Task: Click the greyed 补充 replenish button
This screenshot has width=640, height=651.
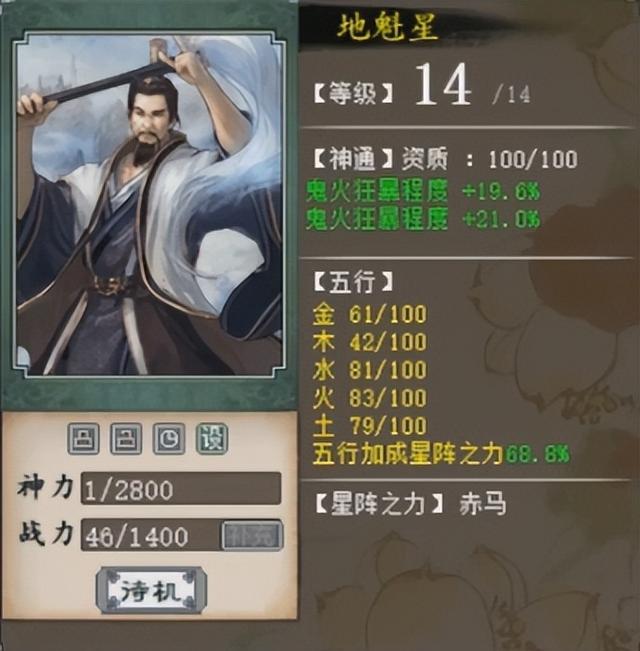Action: click(252, 536)
